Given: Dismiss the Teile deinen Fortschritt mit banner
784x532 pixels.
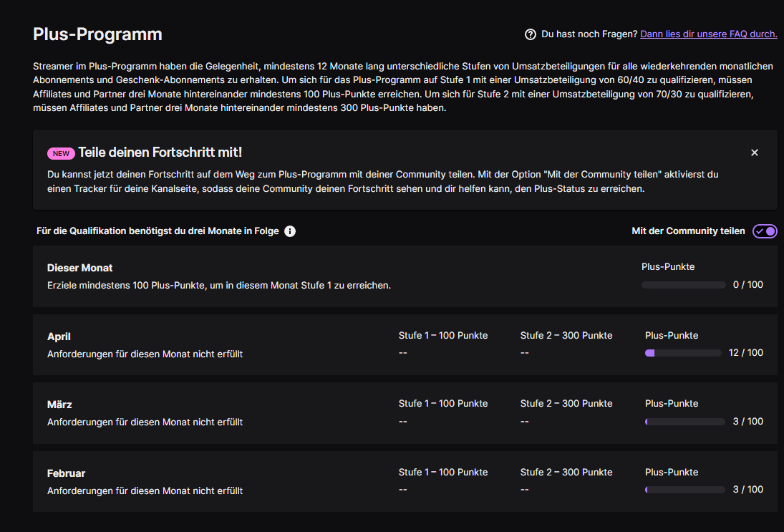Looking at the screenshot, I should point(755,153).
